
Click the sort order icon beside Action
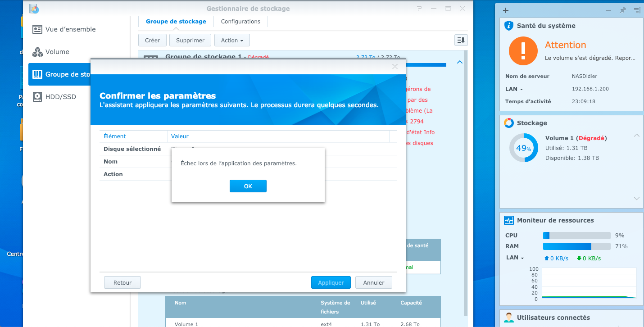click(x=461, y=40)
